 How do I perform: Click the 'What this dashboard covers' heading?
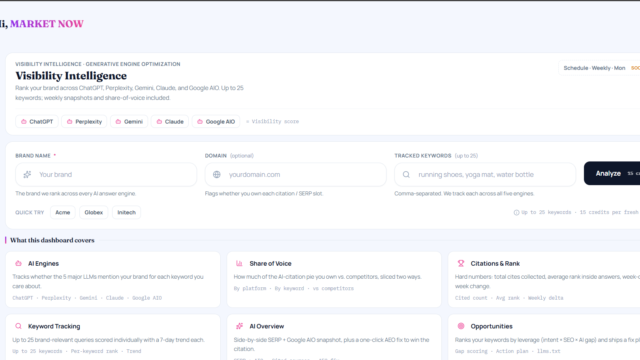click(52, 240)
